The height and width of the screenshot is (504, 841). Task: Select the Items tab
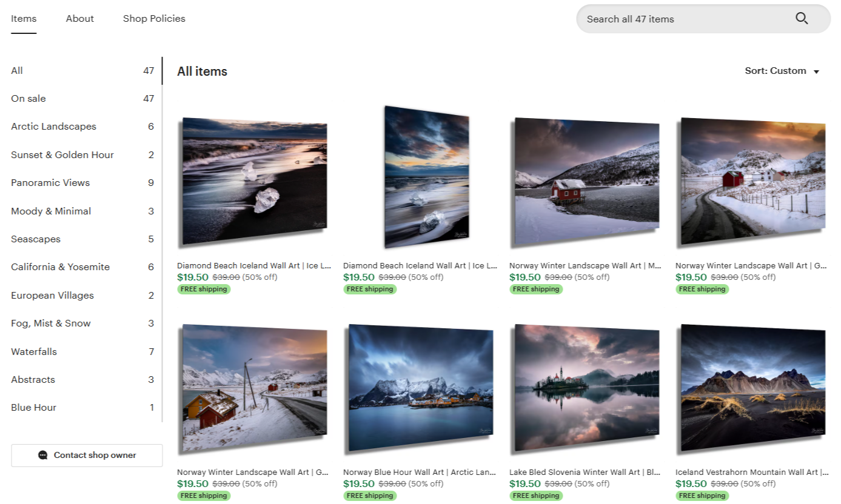tap(24, 19)
